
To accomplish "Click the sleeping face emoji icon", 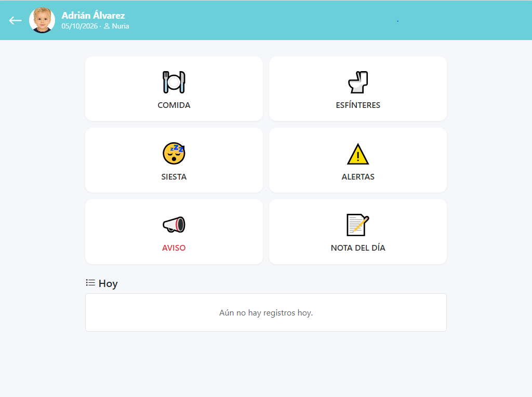I will point(174,153).
